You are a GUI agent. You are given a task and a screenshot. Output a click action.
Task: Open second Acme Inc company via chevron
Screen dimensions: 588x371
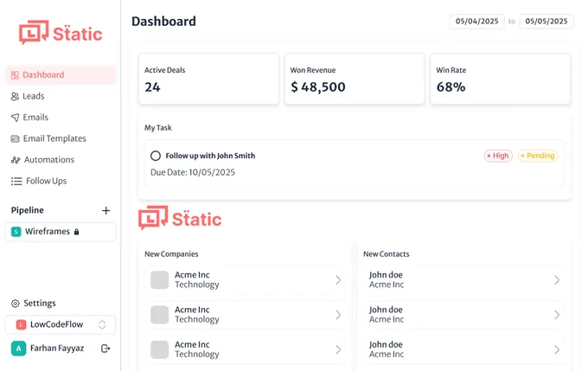point(338,315)
